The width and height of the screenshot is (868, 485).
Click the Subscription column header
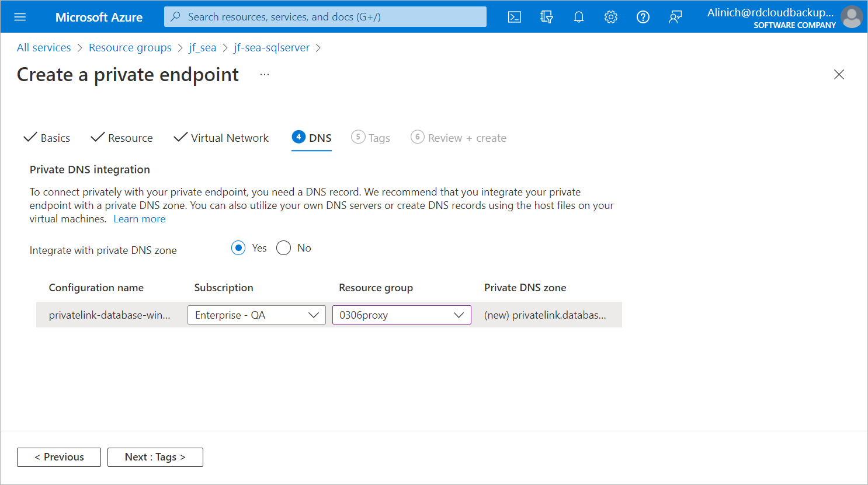click(224, 288)
